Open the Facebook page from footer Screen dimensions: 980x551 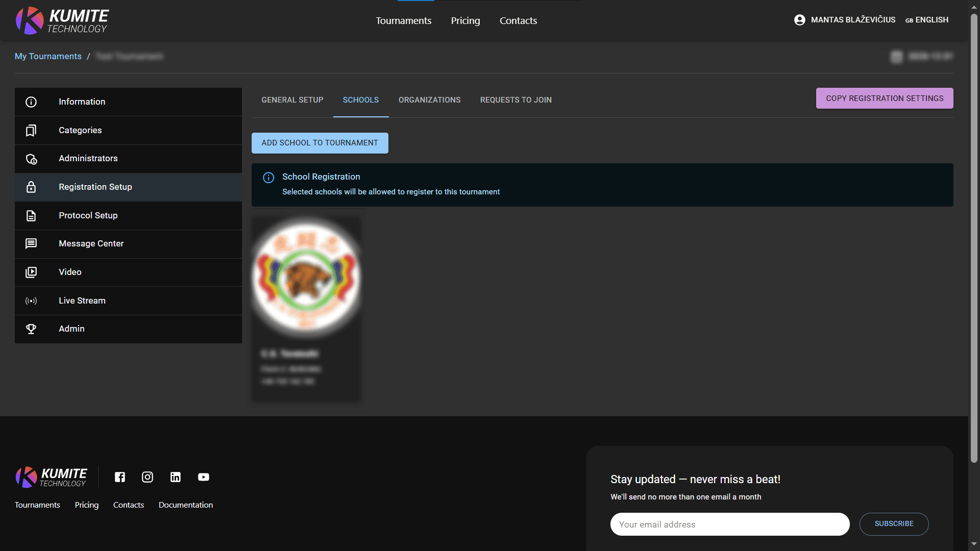(x=120, y=477)
